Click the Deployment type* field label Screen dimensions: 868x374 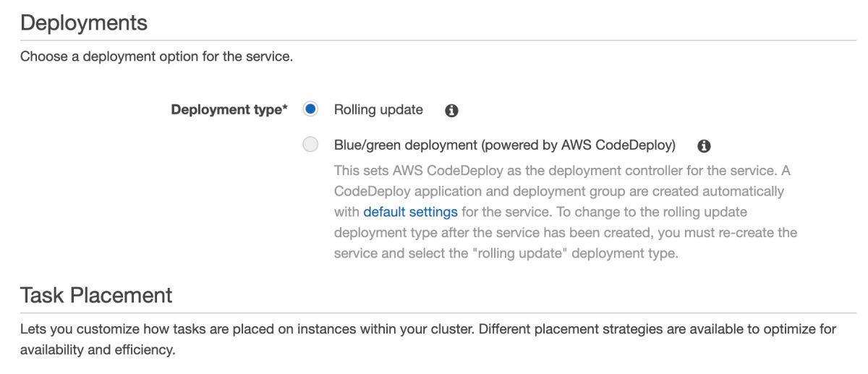click(229, 110)
